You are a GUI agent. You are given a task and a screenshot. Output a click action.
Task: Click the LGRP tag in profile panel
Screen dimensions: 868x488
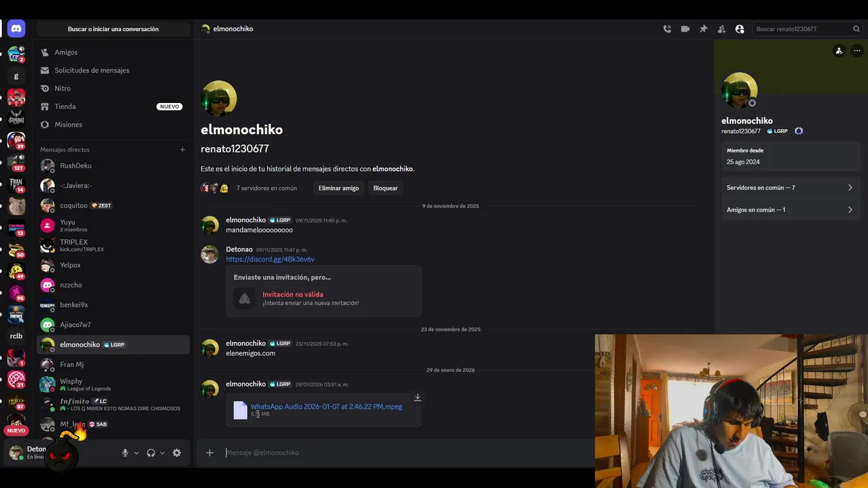[778, 131]
